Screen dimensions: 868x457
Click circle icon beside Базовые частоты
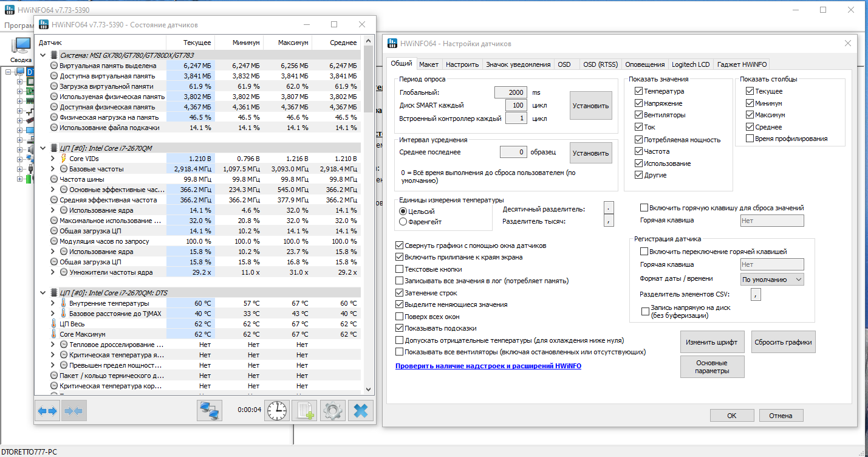point(64,169)
